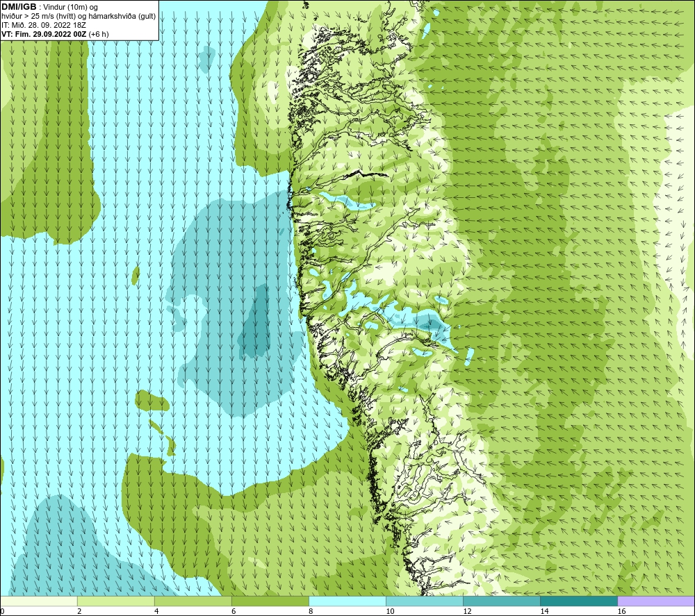Viewport: 695px width, 616px height.
Task: Click the legend value '8'
Action: tap(311, 611)
